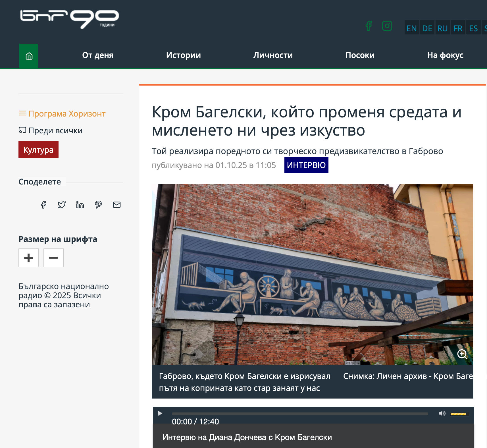Open Програма Хоризонт link

(62, 114)
